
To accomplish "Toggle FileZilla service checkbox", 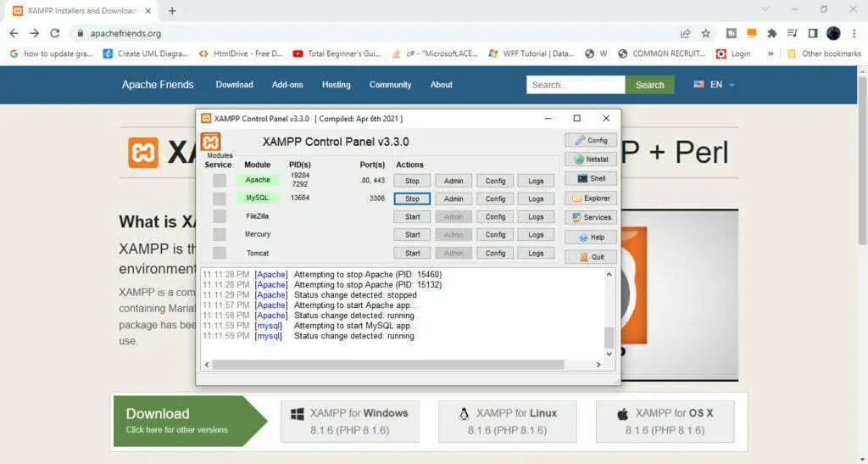I will click(x=220, y=216).
